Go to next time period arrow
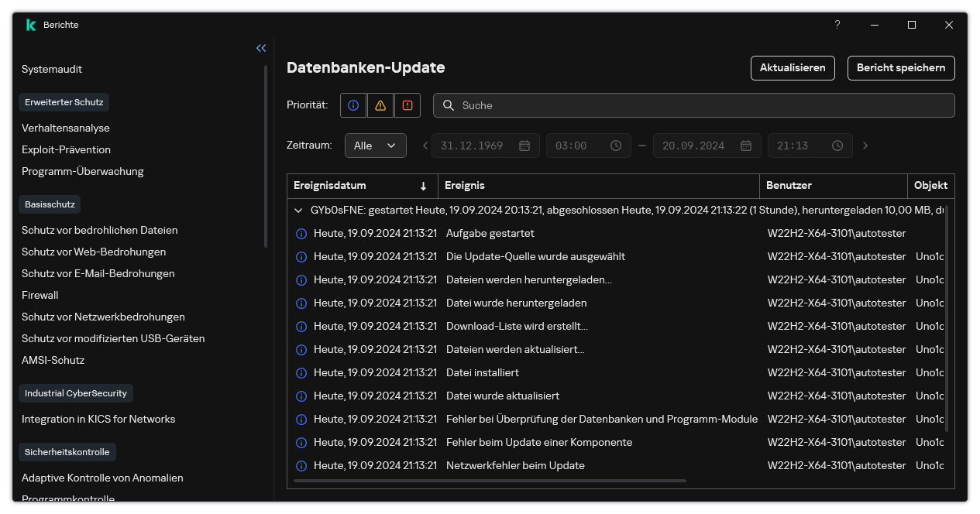This screenshot has width=980, height=514. tap(865, 146)
